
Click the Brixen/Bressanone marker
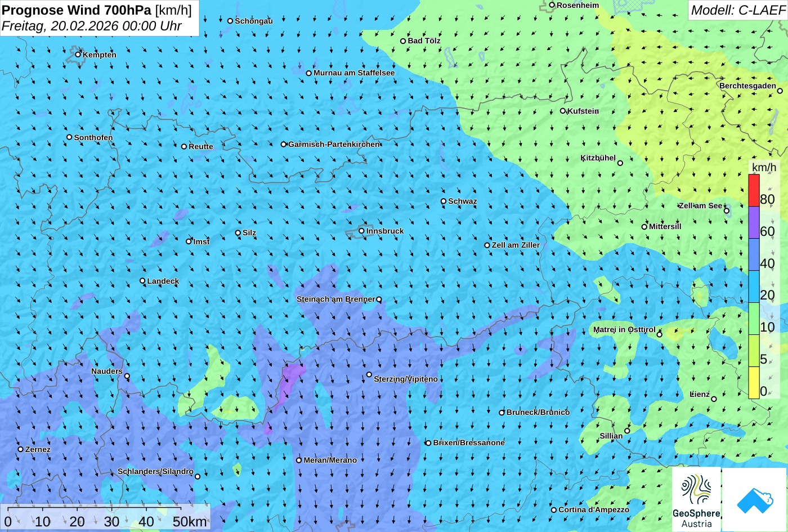(x=428, y=443)
